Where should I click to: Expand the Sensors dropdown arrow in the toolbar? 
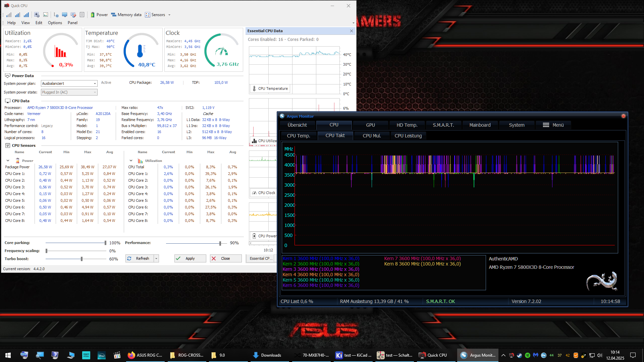[x=169, y=15]
